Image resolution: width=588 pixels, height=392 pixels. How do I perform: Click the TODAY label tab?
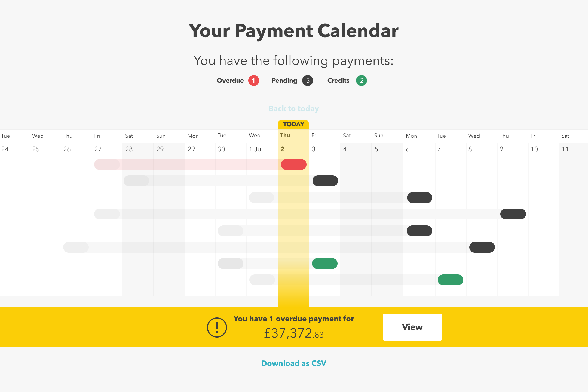(293, 124)
